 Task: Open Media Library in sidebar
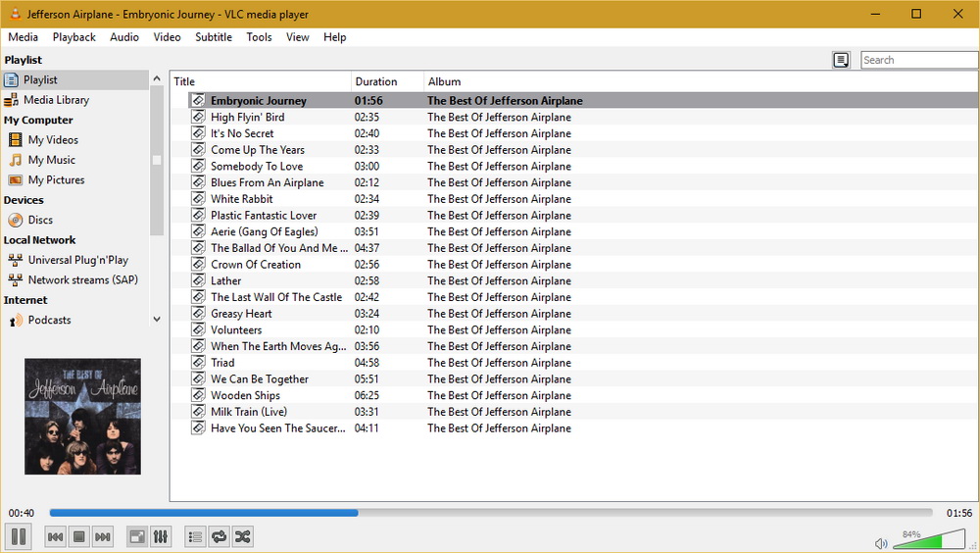pos(75,100)
